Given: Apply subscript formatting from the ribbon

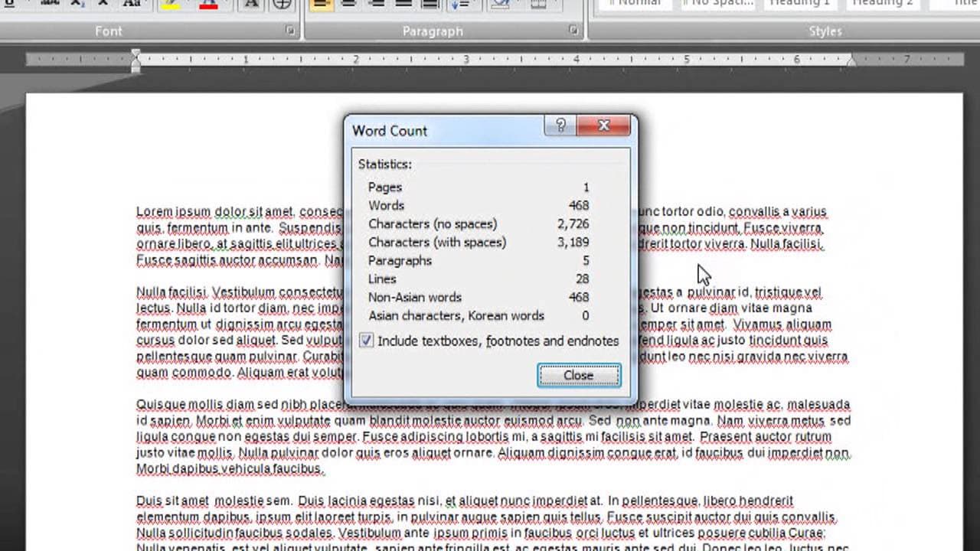Looking at the screenshot, I should pos(78,4).
